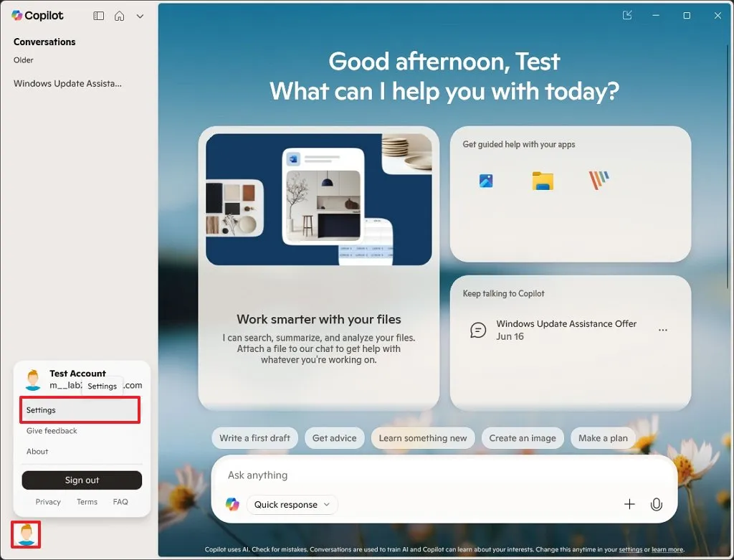Open the Privacy link
The height and width of the screenshot is (560, 734).
[x=48, y=502]
